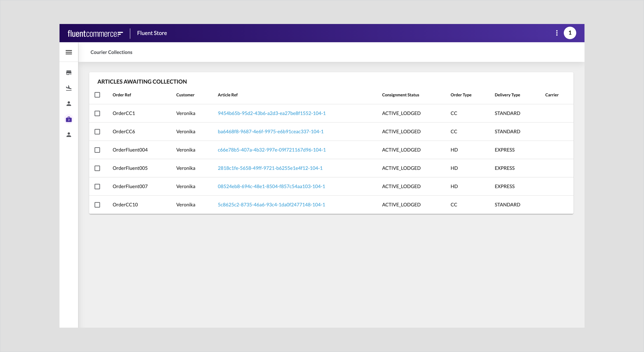Click the store icon in sidebar
This screenshot has width=644, height=352.
coord(69,73)
